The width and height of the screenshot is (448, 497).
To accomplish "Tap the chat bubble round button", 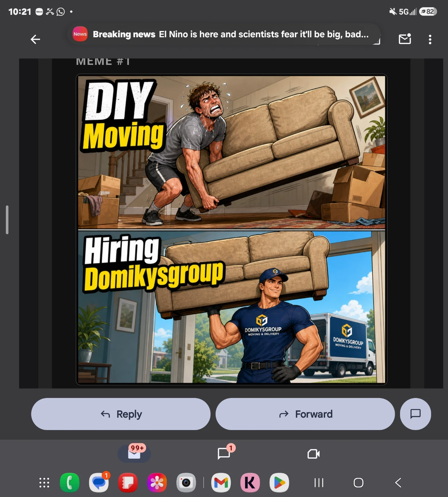I will point(415,414).
